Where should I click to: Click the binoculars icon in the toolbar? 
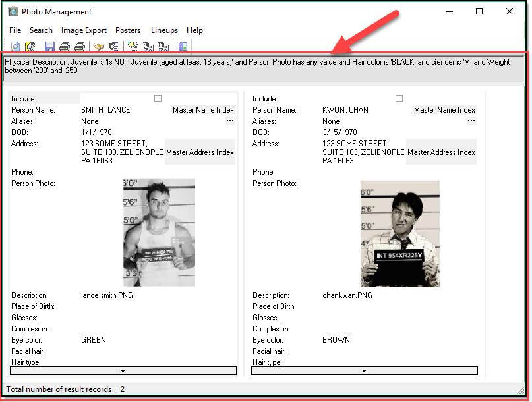click(x=99, y=47)
